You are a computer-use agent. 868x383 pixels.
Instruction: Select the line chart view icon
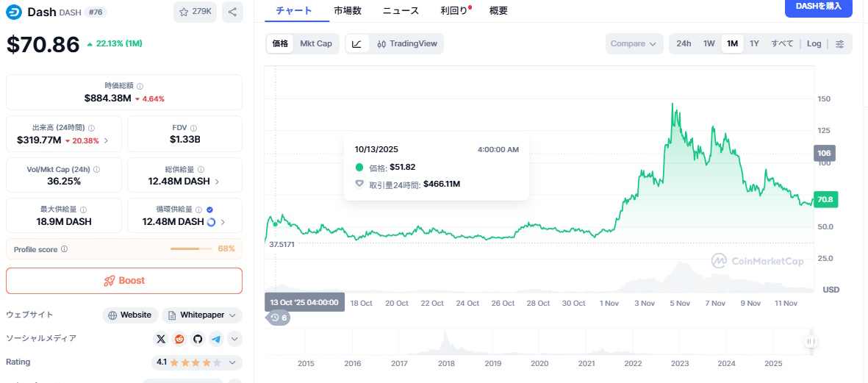tap(356, 44)
